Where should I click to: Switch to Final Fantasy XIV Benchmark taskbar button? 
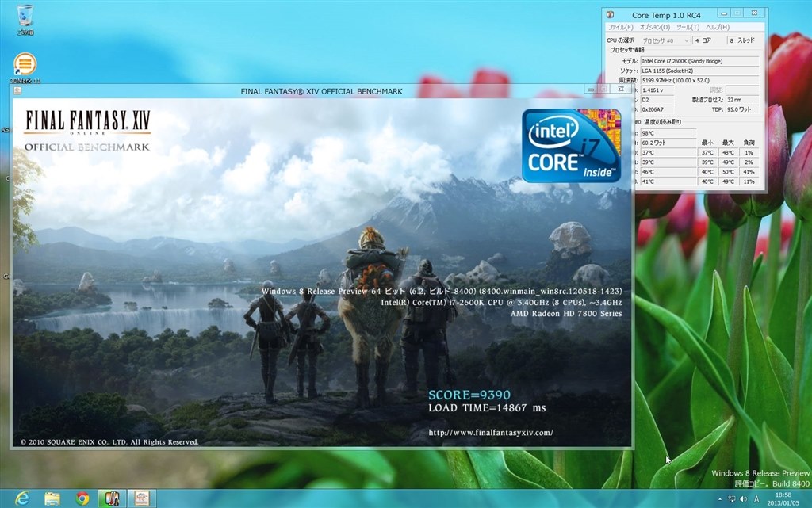[x=142, y=498]
